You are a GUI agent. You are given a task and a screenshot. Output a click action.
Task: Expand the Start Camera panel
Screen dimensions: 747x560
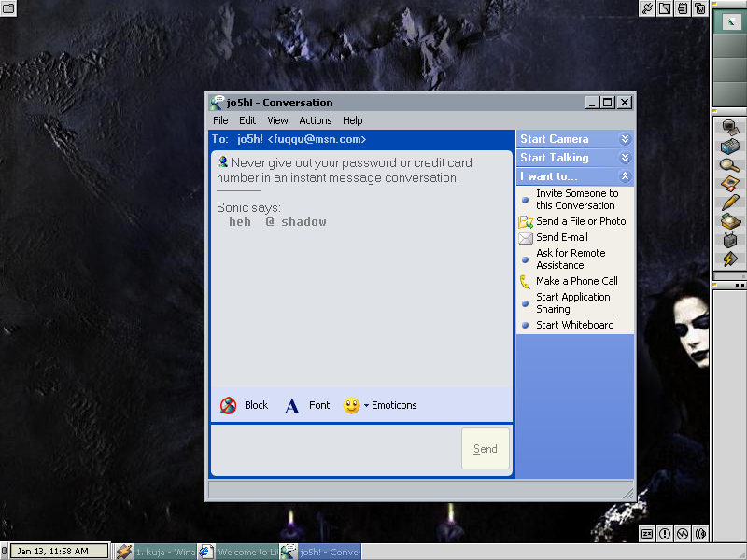(x=625, y=139)
